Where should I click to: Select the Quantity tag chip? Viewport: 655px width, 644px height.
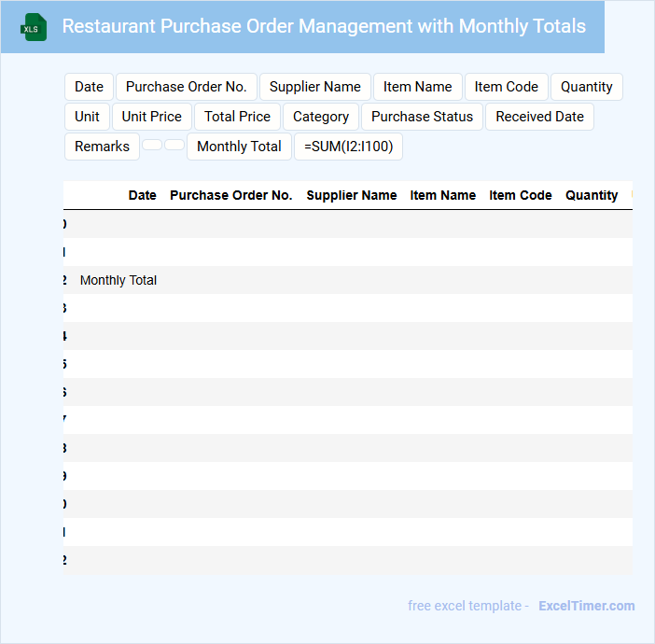click(587, 87)
